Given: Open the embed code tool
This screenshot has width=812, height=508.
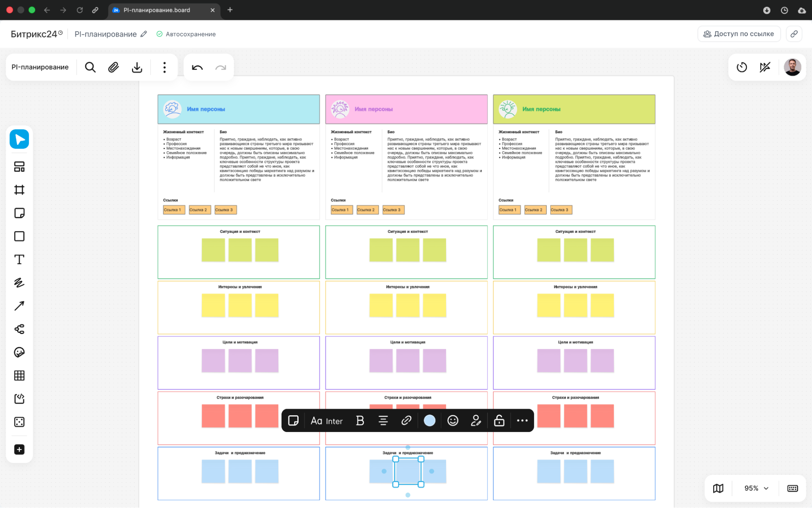Looking at the screenshot, I should 19,398.
